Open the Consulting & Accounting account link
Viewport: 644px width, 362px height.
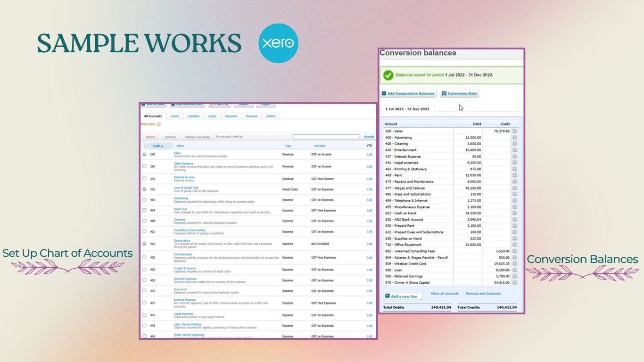point(190,230)
